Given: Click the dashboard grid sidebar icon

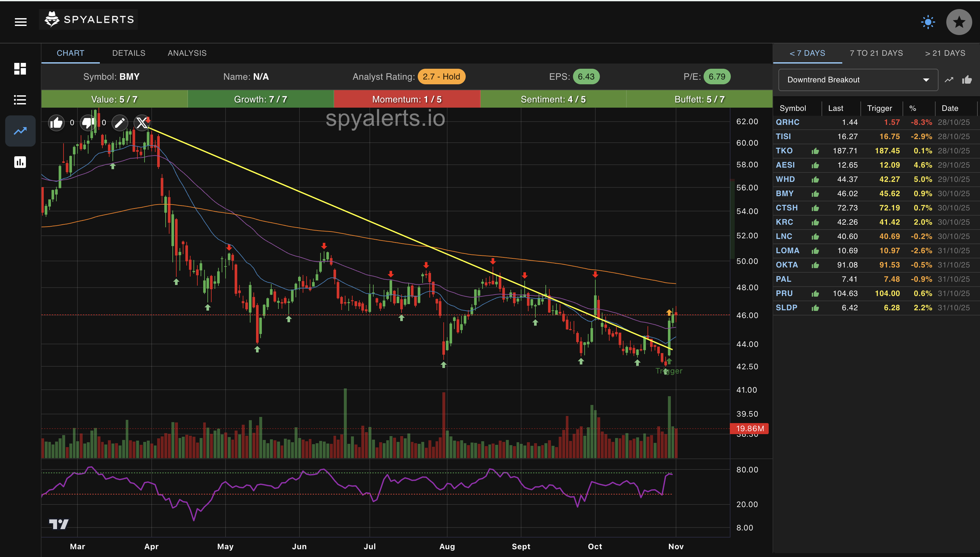Looking at the screenshot, I should pos(20,69).
